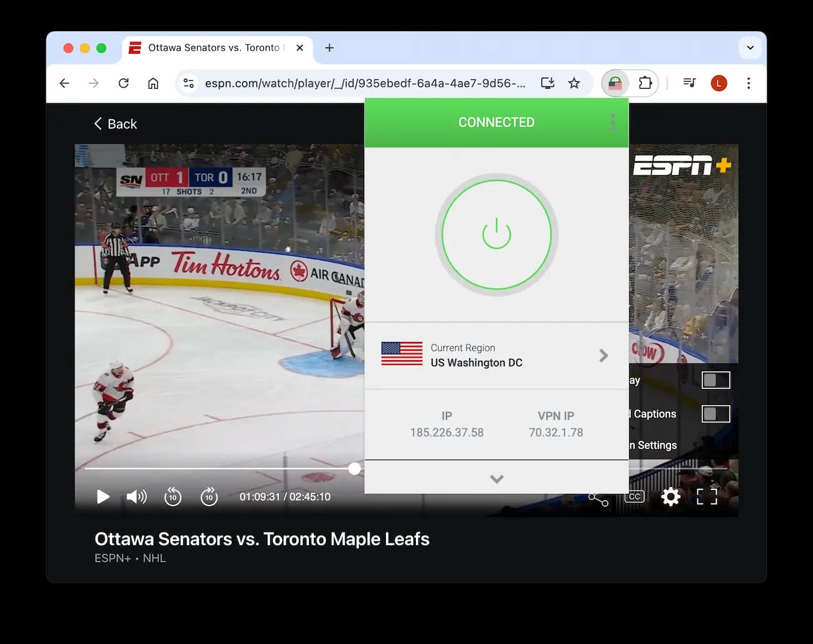Click the 01:09:31 / 02:45:10 time display
813x644 pixels.
click(x=285, y=496)
